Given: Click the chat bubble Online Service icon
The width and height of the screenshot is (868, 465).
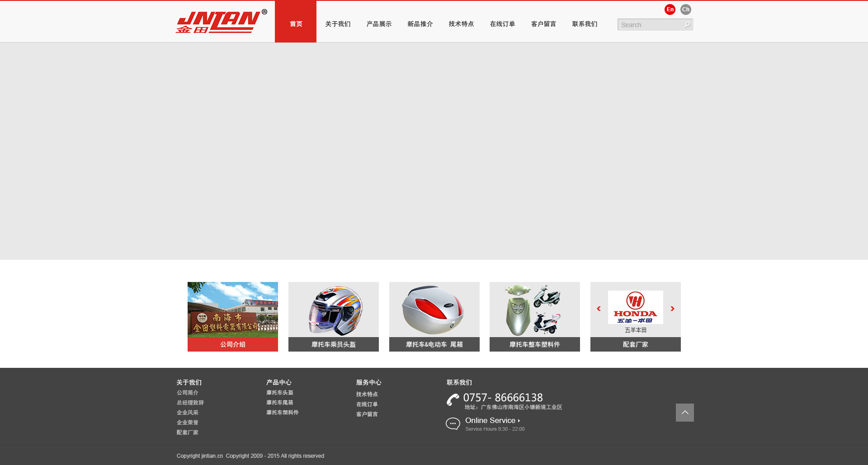Looking at the screenshot, I should pos(453,423).
